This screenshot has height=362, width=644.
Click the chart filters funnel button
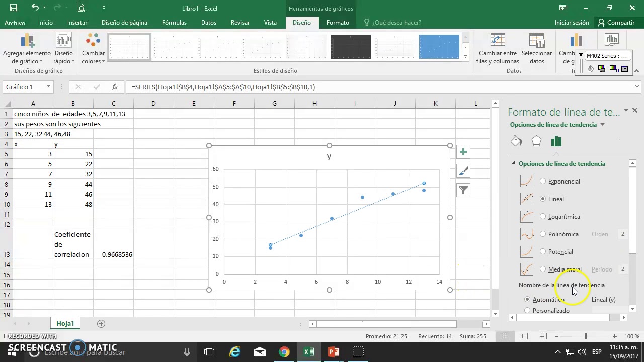[463, 190]
